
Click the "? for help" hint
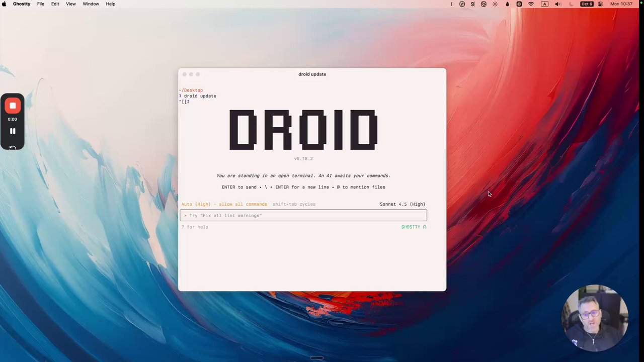click(195, 227)
